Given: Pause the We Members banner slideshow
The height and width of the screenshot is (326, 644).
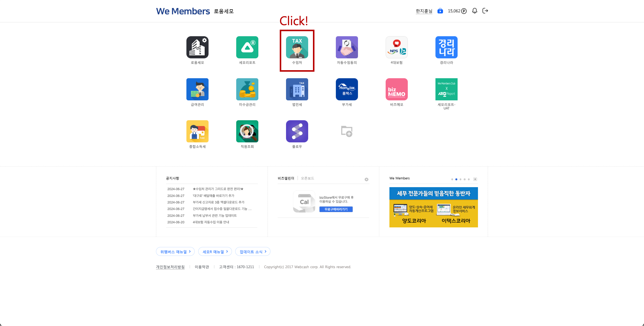Looking at the screenshot, I should coord(475,179).
